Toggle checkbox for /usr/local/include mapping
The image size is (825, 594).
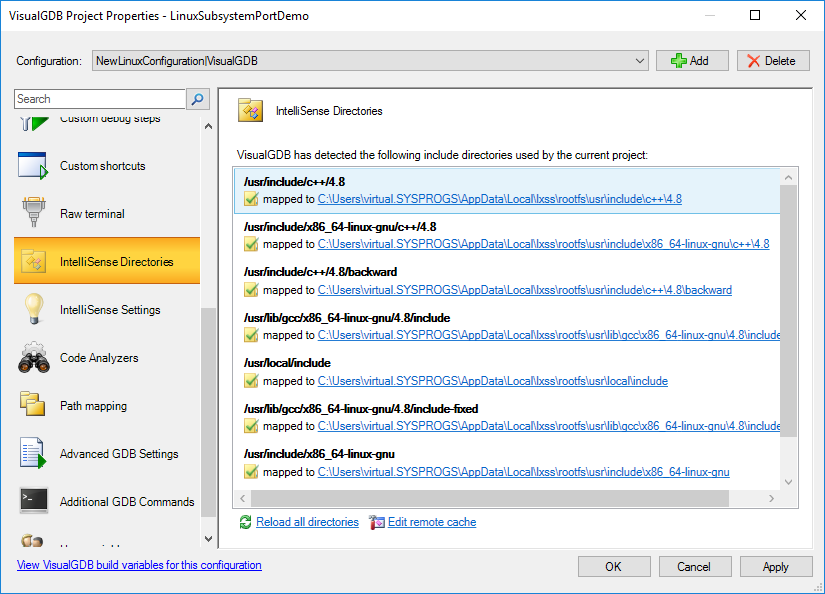(x=251, y=381)
